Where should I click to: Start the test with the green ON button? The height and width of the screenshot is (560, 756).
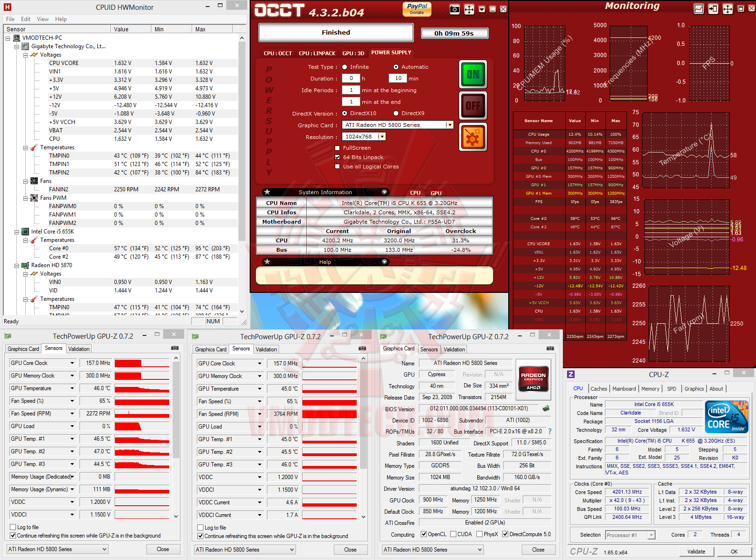tap(473, 74)
